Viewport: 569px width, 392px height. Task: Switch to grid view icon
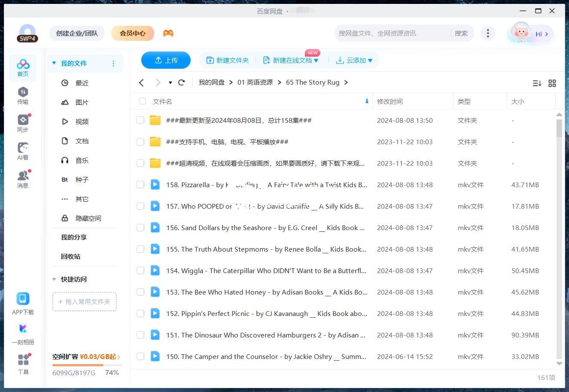click(x=552, y=83)
